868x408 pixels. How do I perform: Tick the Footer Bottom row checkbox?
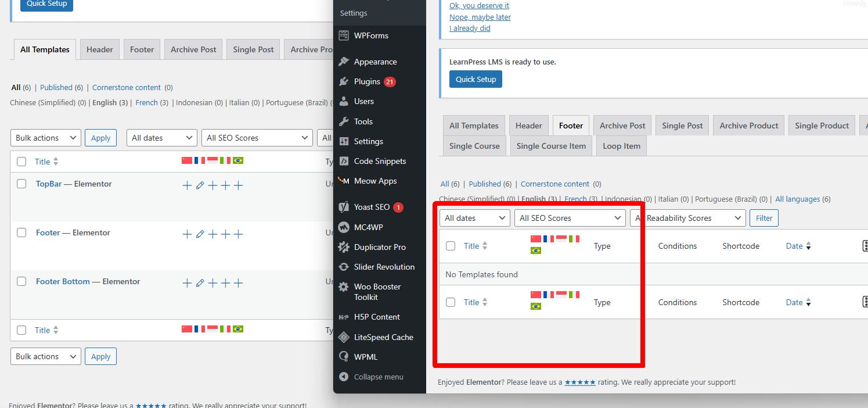point(21,281)
